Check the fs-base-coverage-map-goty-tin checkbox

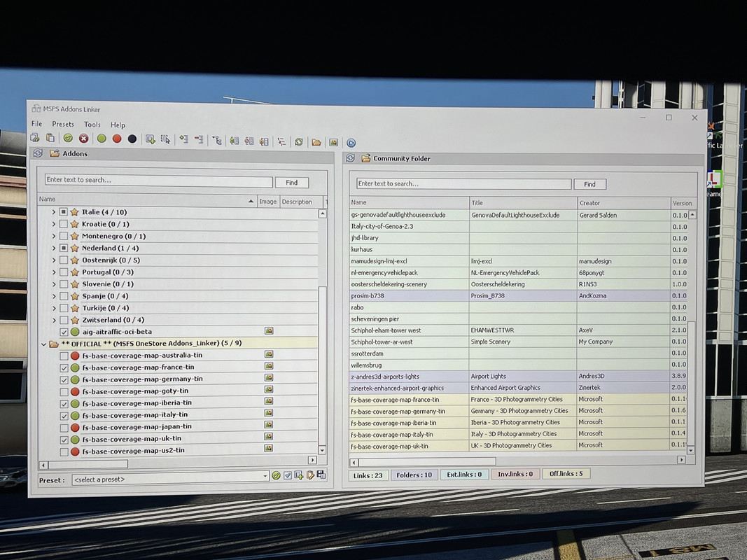[x=64, y=392]
